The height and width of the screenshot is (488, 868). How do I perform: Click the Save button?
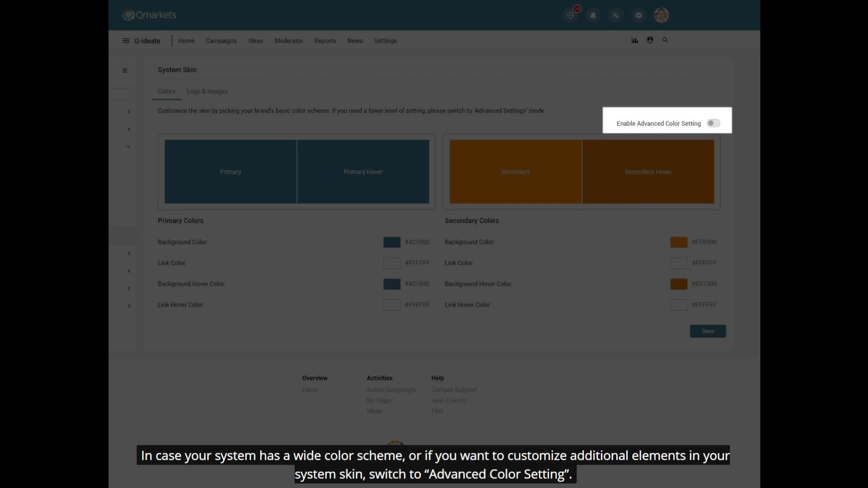pyautogui.click(x=708, y=331)
